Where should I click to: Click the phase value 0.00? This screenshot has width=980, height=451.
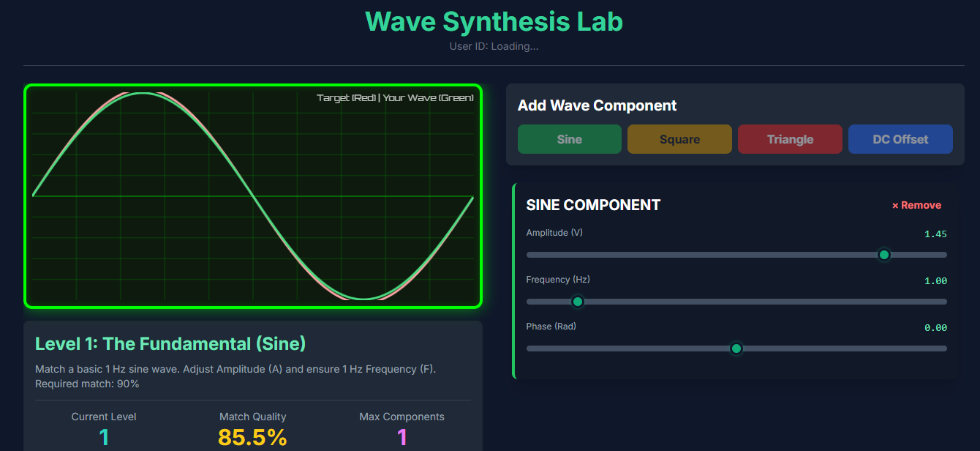pyautogui.click(x=935, y=328)
